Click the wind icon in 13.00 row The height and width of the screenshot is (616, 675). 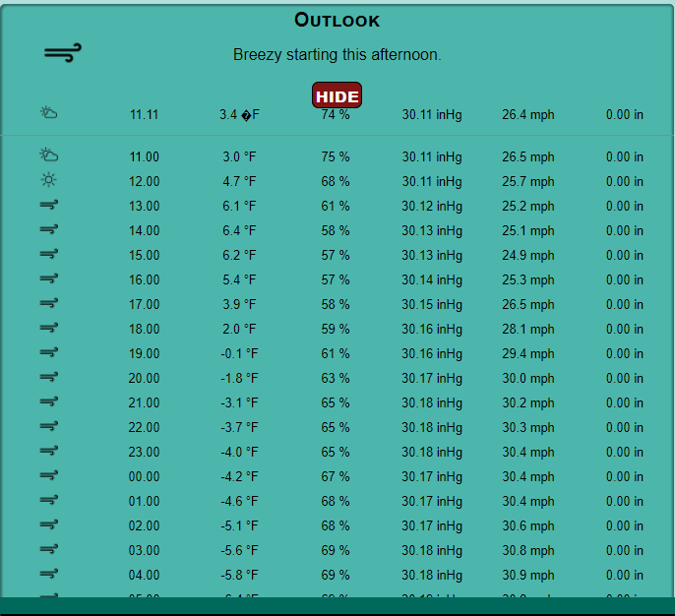[x=48, y=205]
